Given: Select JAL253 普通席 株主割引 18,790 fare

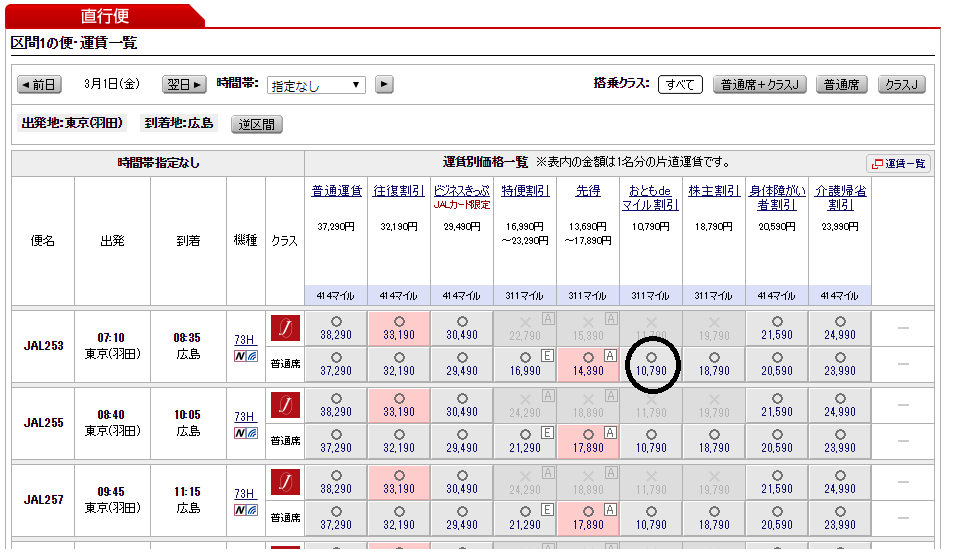Looking at the screenshot, I should [x=714, y=364].
